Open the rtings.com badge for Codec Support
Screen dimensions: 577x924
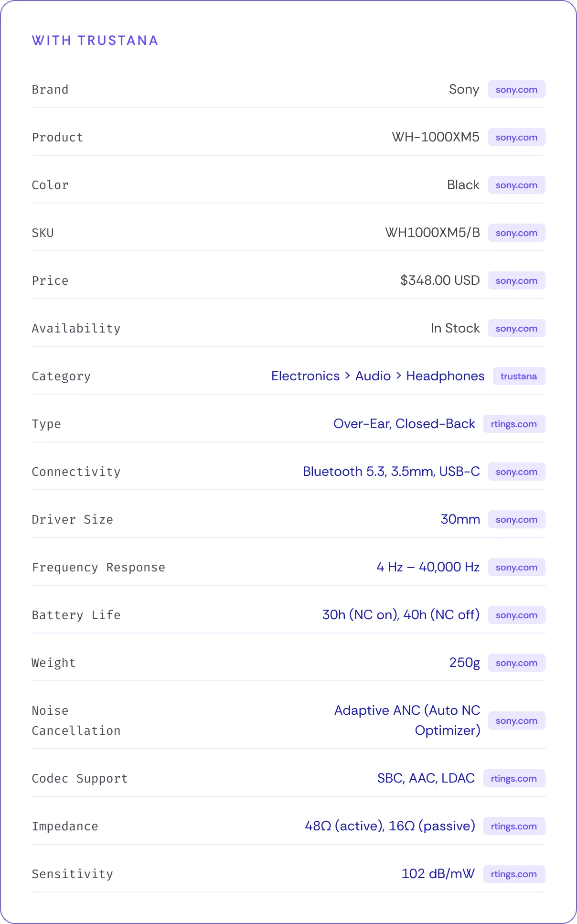(513, 779)
